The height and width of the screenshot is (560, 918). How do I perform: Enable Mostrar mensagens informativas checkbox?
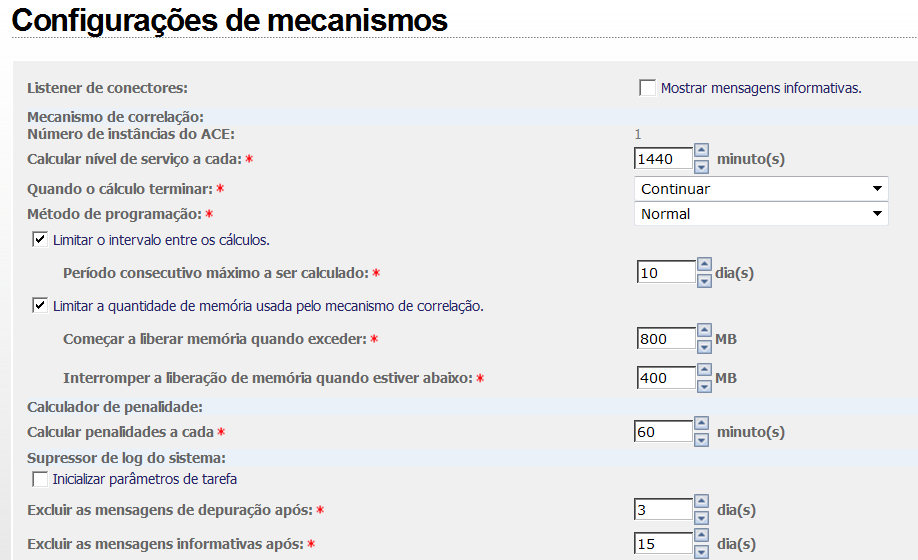647,88
